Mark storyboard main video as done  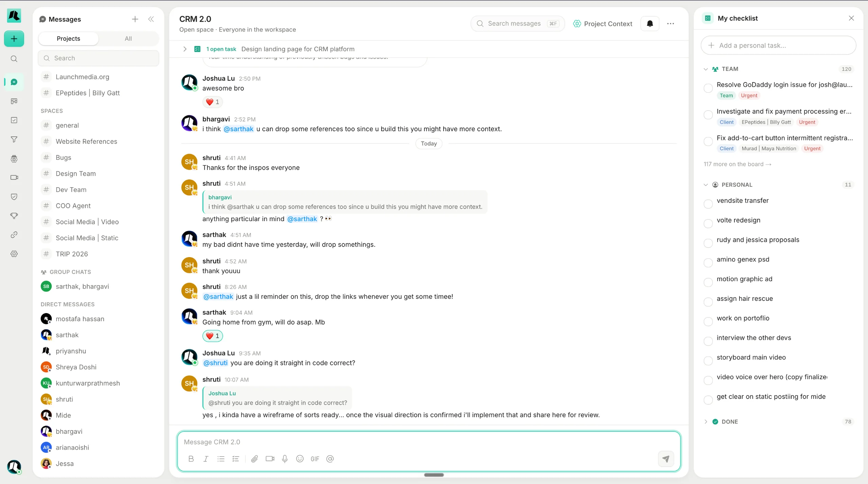pyautogui.click(x=708, y=361)
